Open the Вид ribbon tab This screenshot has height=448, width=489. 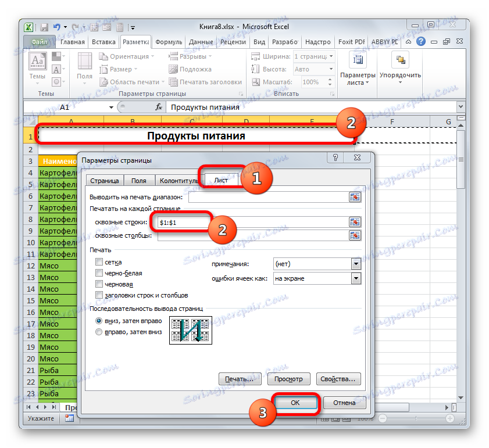259,42
